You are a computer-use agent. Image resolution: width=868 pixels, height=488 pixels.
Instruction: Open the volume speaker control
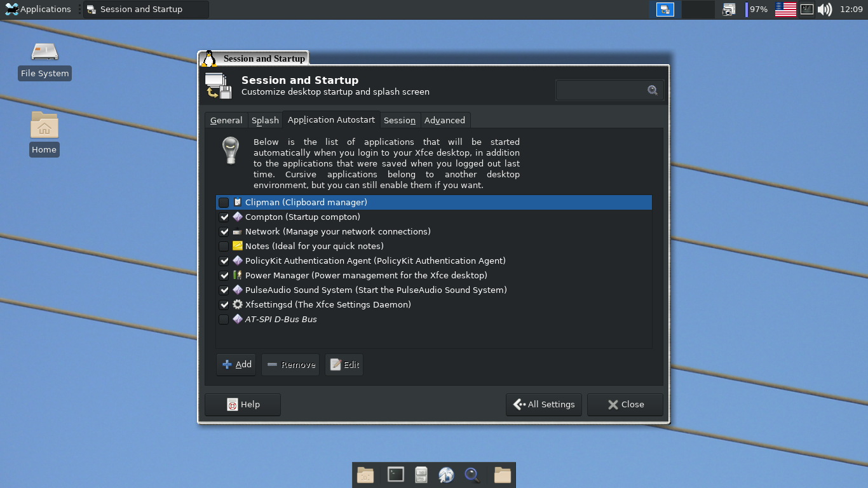[x=825, y=9]
